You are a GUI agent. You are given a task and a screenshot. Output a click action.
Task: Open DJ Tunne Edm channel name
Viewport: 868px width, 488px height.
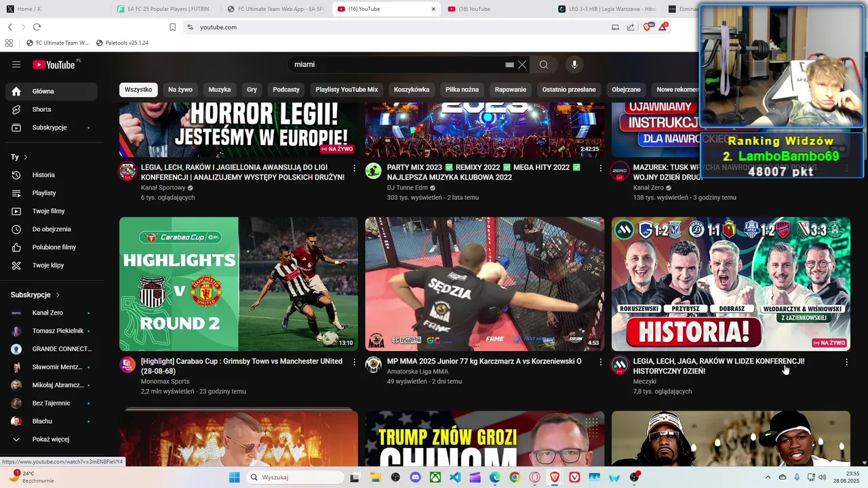pos(408,188)
